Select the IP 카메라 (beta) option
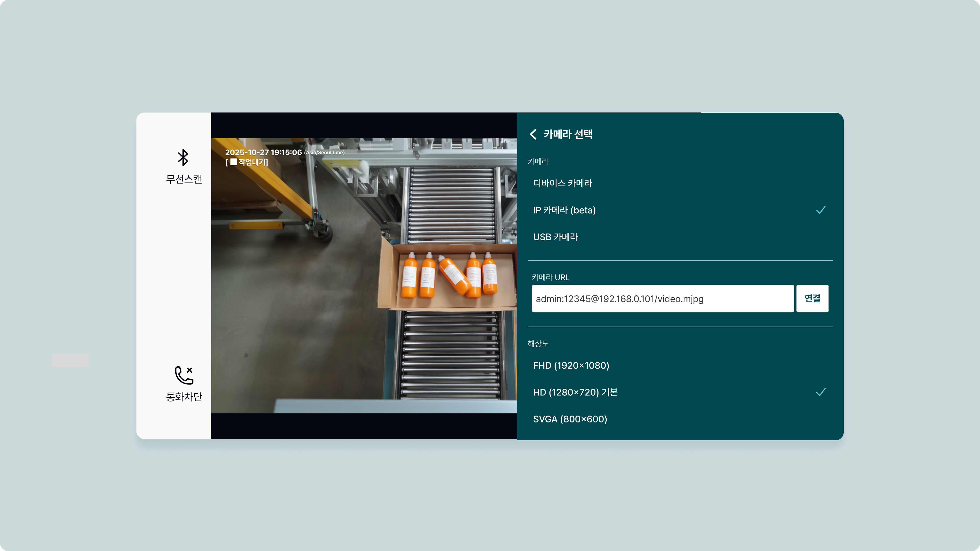The width and height of the screenshot is (980, 551). coord(564,210)
